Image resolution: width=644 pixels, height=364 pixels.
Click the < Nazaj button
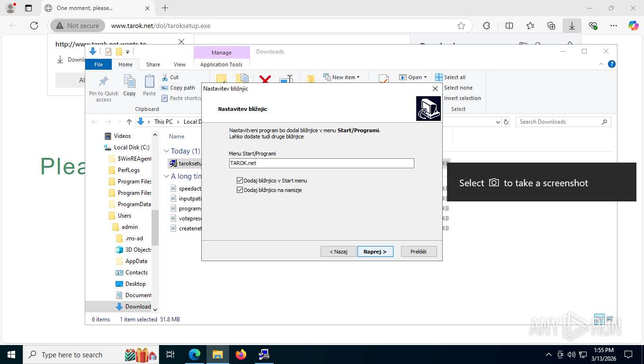click(338, 252)
